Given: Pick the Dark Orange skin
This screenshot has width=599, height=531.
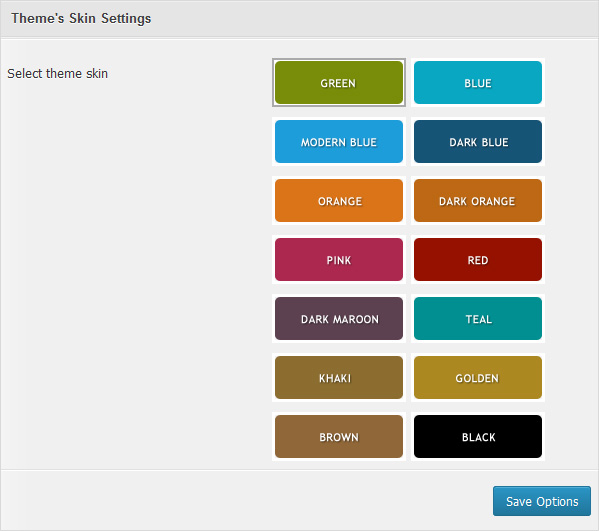Looking at the screenshot, I should [478, 201].
